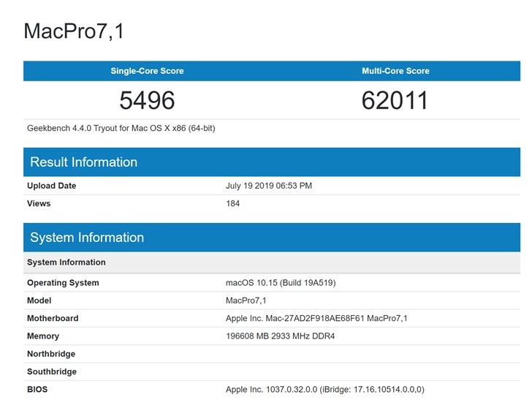Click the Motherboard label
This screenshot has height=405, width=532.
click(x=53, y=318)
